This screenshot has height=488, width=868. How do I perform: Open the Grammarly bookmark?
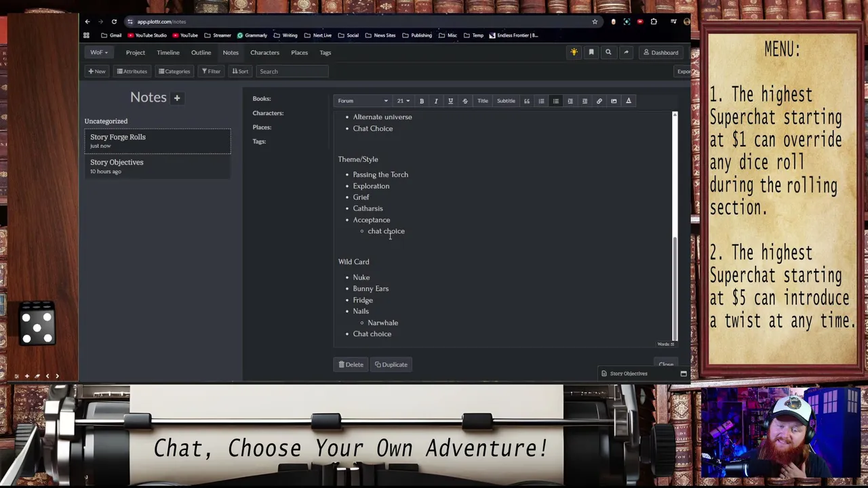tap(252, 35)
